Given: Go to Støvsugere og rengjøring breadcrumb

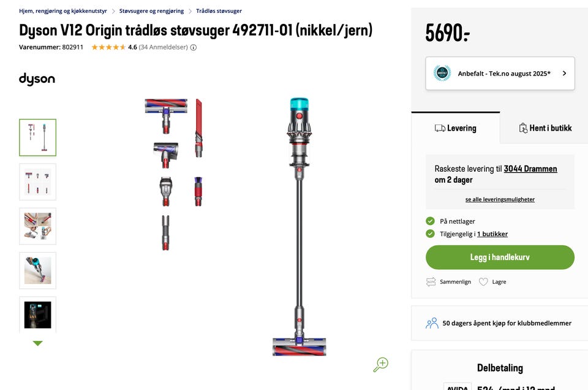Looking at the screenshot, I should click(x=151, y=11).
